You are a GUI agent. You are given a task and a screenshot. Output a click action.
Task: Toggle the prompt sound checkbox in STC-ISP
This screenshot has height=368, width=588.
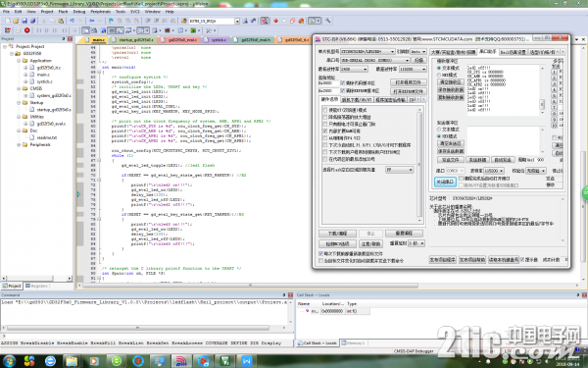click(x=522, y=259)
